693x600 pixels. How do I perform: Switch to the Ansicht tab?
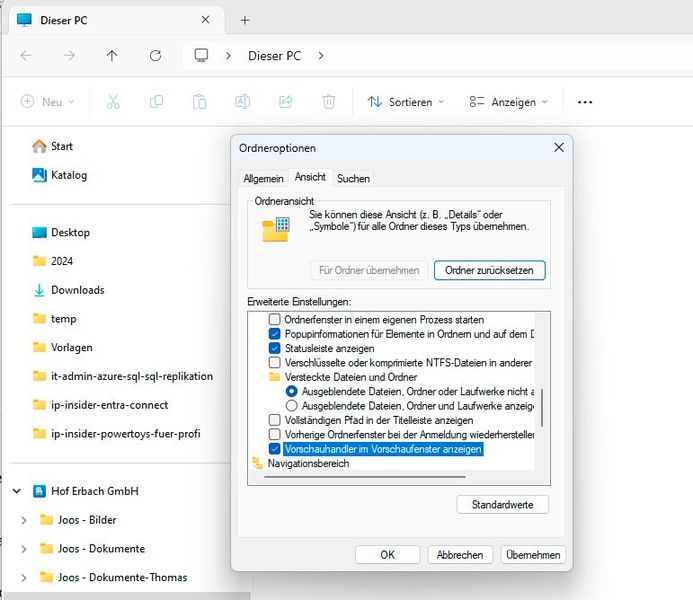(x=310, y=177)
